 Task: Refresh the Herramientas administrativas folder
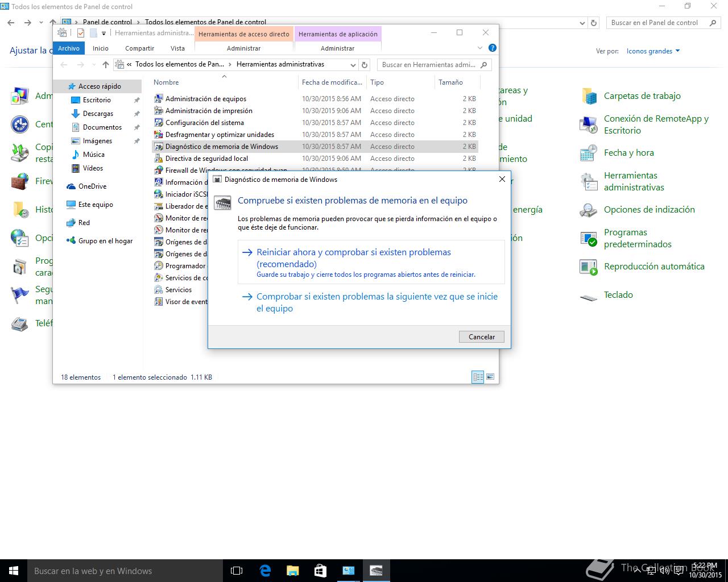tap(365, 65)
